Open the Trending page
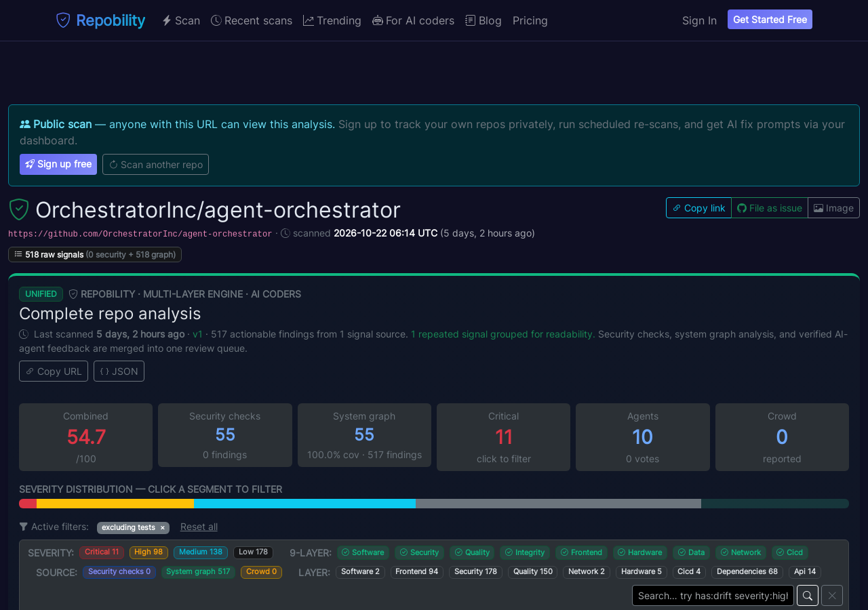 pyautogui.click(x=332, y=20)
